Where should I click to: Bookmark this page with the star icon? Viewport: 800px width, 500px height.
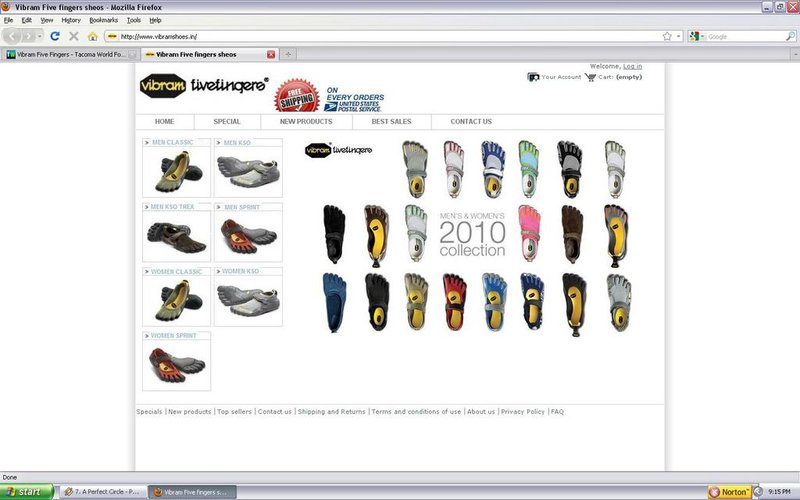point(667,36)
